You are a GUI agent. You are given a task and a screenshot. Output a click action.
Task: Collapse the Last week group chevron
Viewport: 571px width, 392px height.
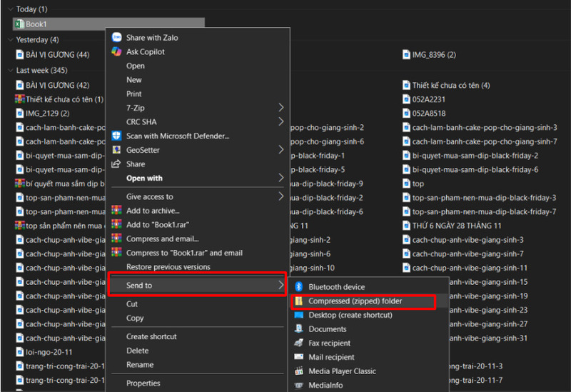pyautogui.click(x=9, y=71)
